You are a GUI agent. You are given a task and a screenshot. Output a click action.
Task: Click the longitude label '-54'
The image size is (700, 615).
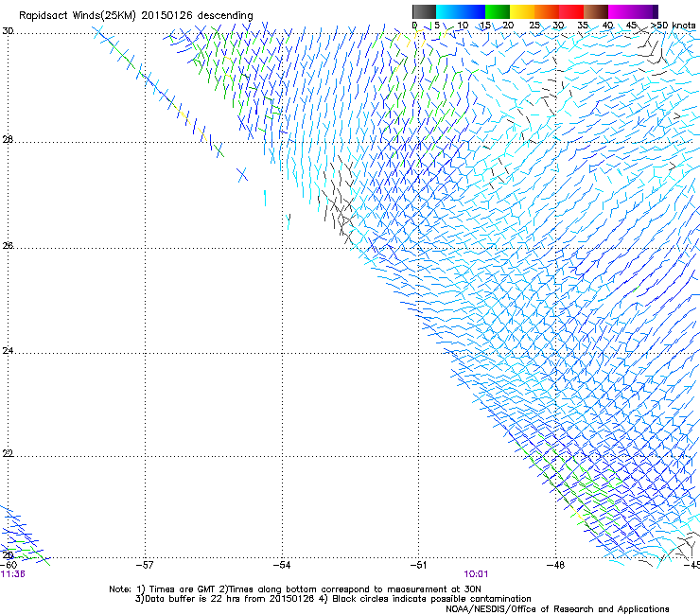(282, 565)
